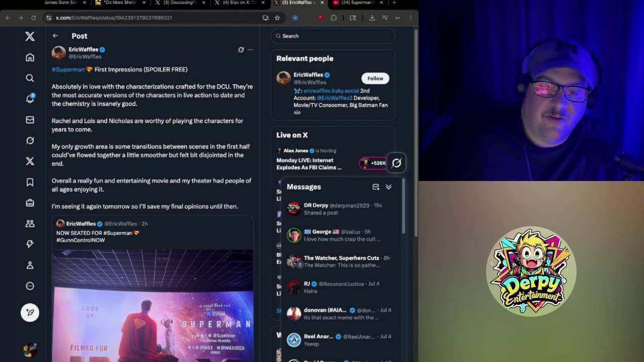The height and width of the screenshot is (362, 644).
Task: Open ericwaffles.bsky.social link
Action: (331, 91)
